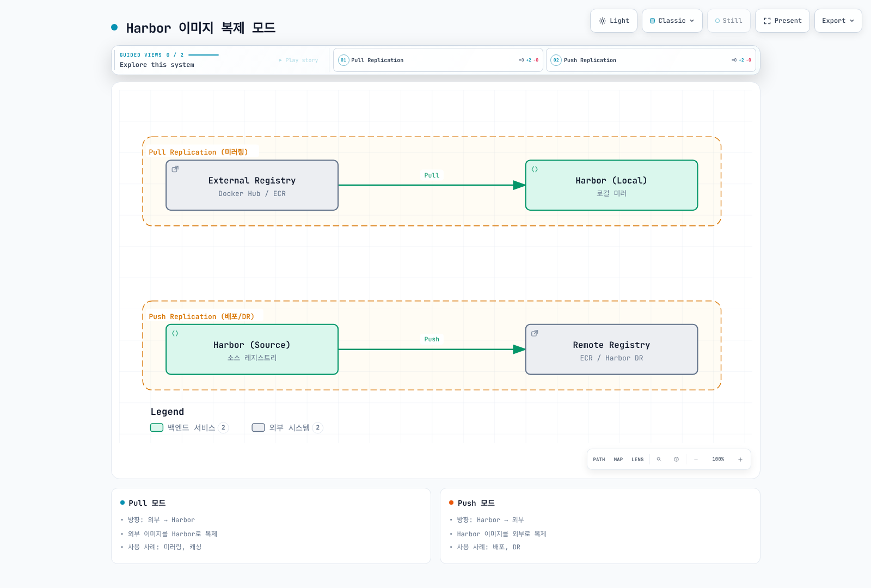Reset zoom via the 100% label
Image resolution: width=871 pixels, height=588 pixels.
(718, 460)
